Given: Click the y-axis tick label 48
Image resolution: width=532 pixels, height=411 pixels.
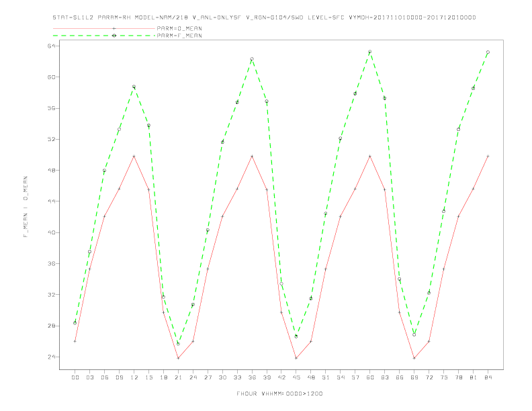Looking at the screenshot, I should [51, 170].
